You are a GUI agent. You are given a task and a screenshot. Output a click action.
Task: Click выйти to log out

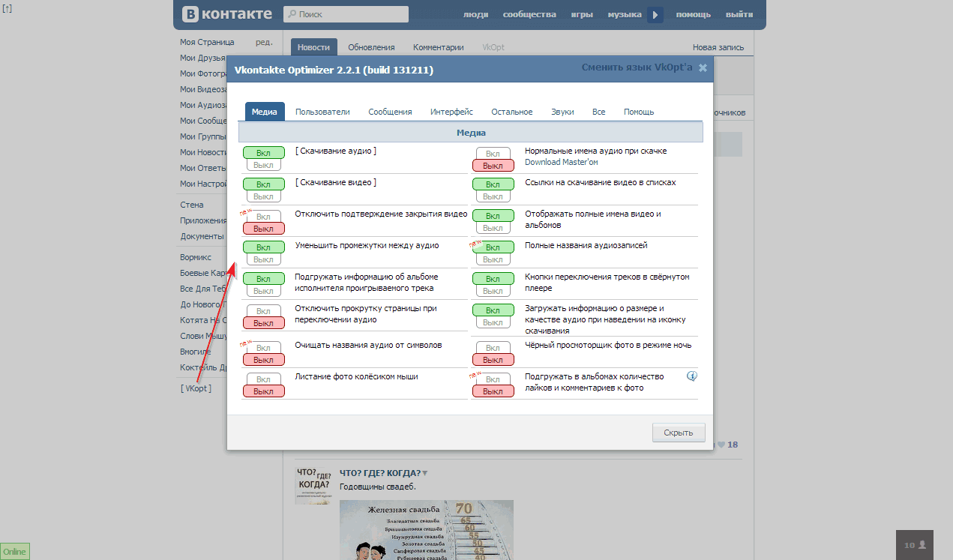click(739, 14)
